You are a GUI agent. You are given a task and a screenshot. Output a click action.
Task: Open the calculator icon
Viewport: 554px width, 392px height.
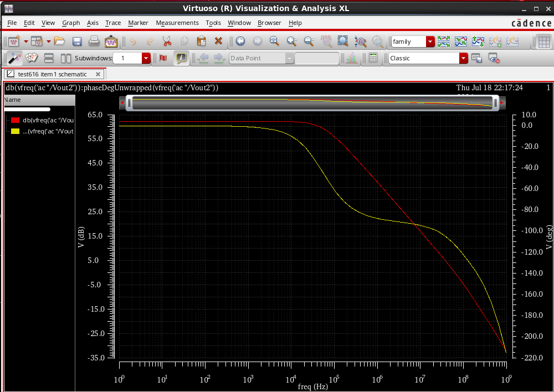click(x=373, y=58)
